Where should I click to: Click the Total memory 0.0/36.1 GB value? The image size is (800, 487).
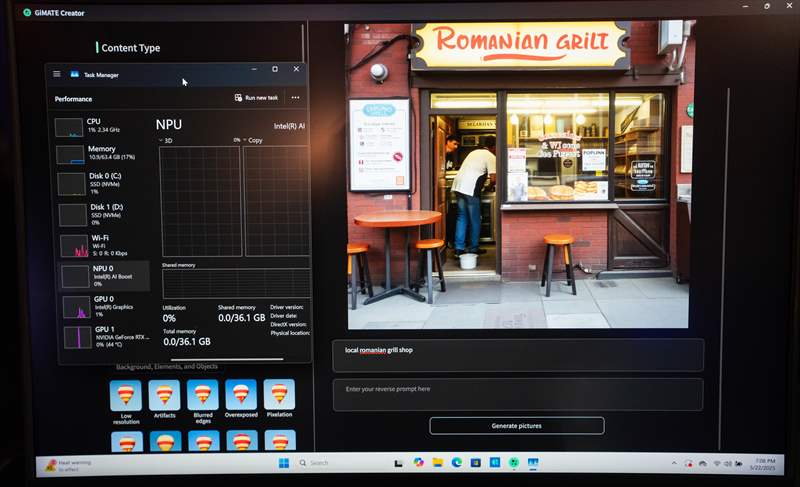coord(187,342)
